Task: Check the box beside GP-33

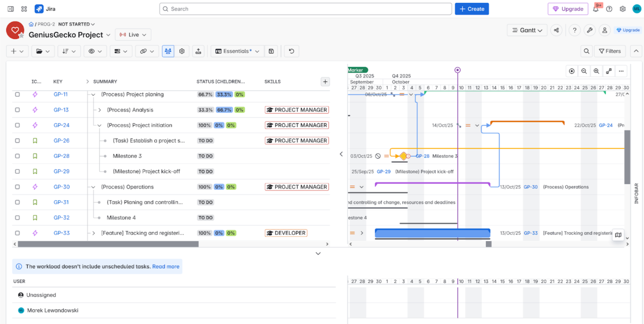Action: point(17,233)
